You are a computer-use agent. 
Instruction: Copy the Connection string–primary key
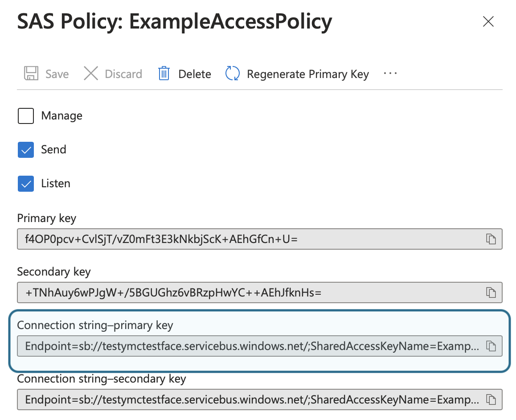[491, 346]
